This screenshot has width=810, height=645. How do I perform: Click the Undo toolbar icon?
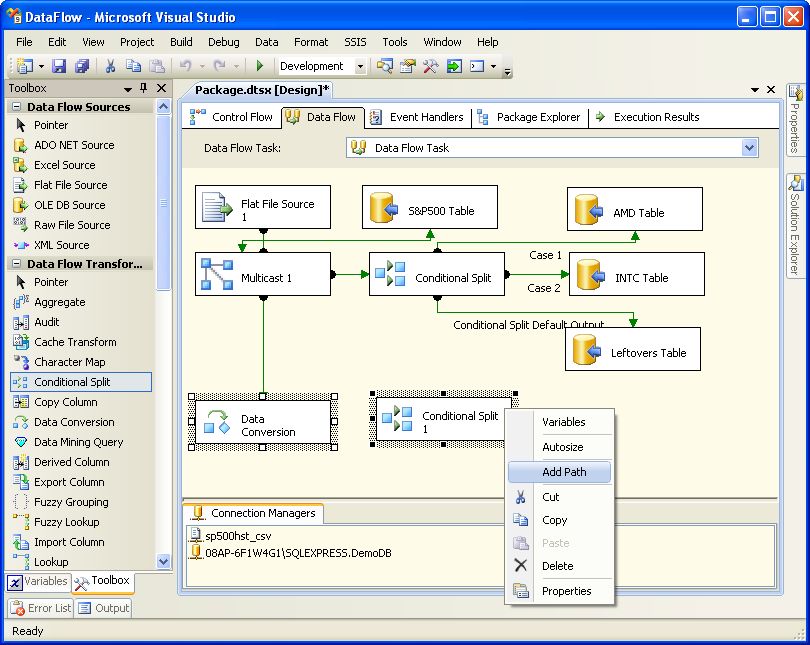pyautogui.click(x=185, y=66)
